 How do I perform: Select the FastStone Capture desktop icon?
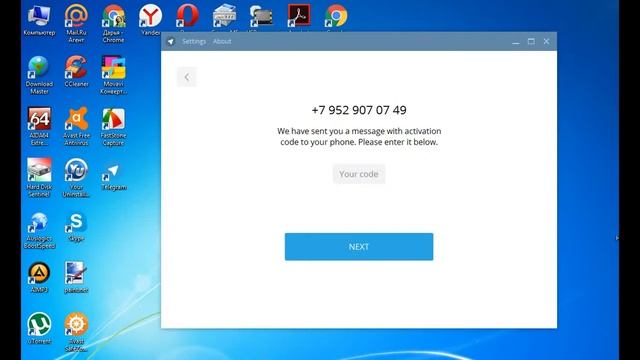tap(113, 127)
